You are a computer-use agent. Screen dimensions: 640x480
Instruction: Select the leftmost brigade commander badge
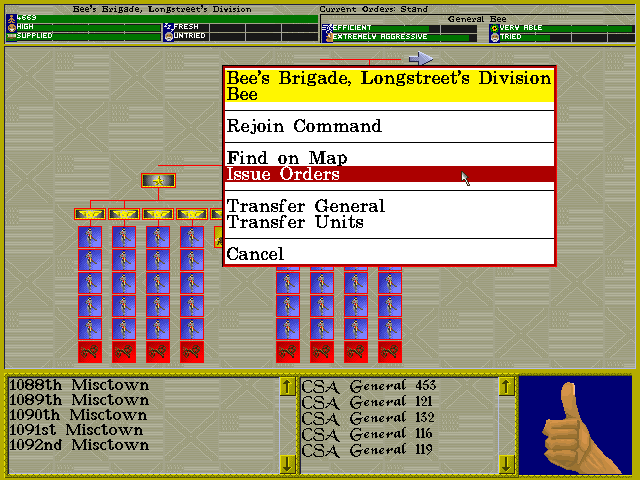pyautogui.click(x=90, y=214)
